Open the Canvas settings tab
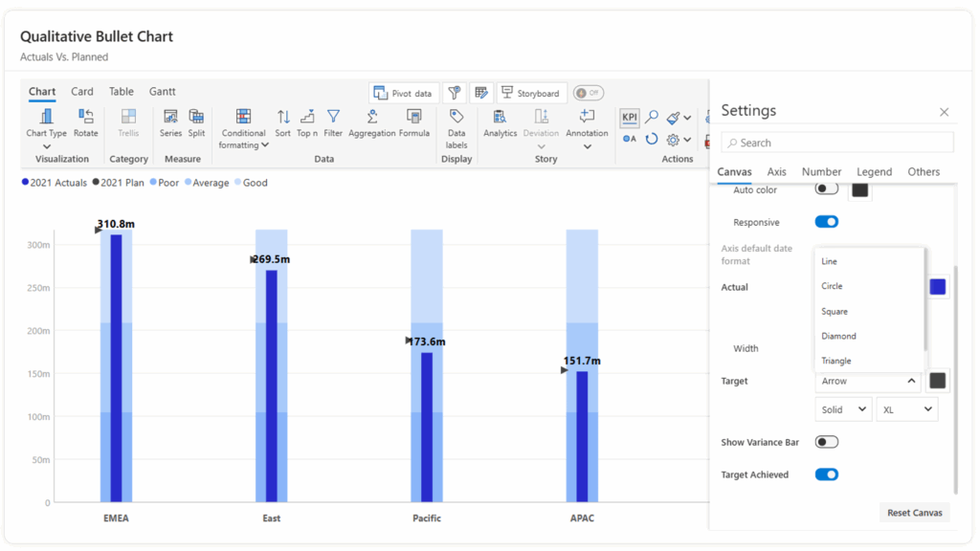This screenshot has width=980, height=551. (734, 172)
